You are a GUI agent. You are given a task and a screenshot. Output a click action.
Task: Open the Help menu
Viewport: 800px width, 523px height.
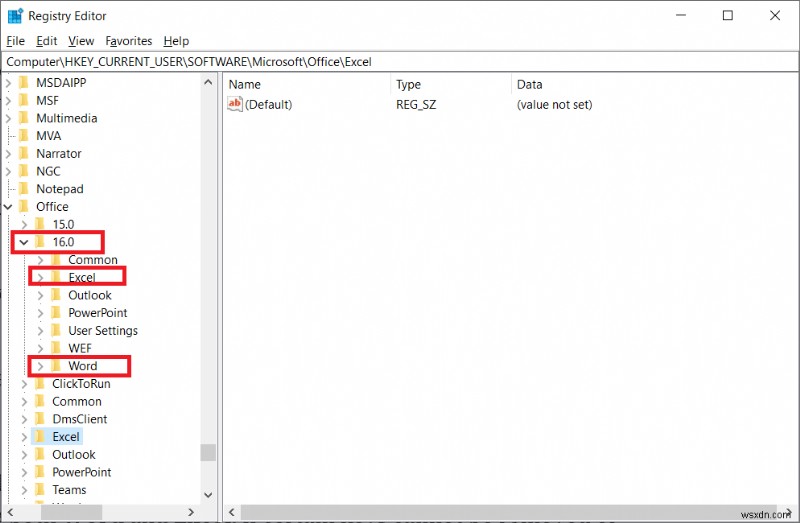coord(176,41)
